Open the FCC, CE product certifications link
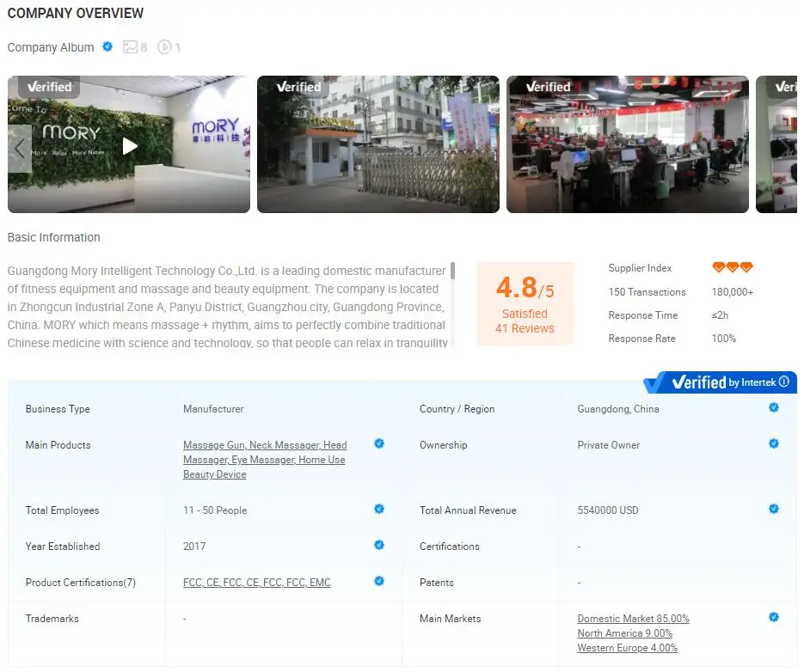The height and width of the screenshot is (672, 804). (x=256, y=583)
